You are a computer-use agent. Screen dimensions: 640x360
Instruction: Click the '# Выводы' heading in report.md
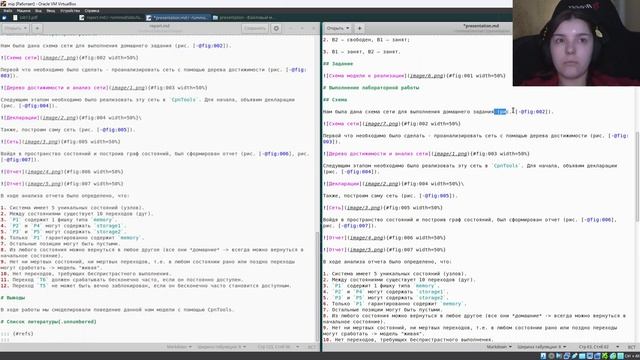pos(13,298)
